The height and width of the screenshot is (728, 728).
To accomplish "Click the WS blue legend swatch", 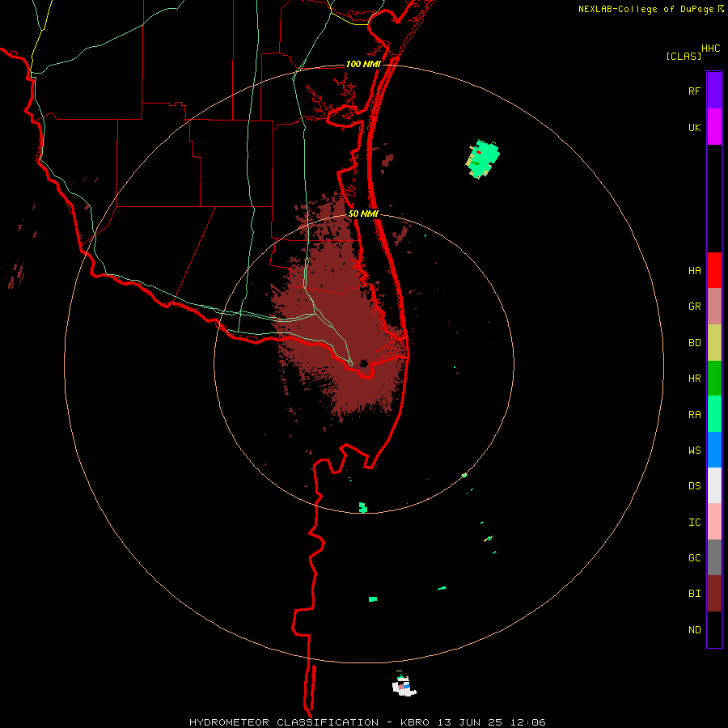I will 714,450.
